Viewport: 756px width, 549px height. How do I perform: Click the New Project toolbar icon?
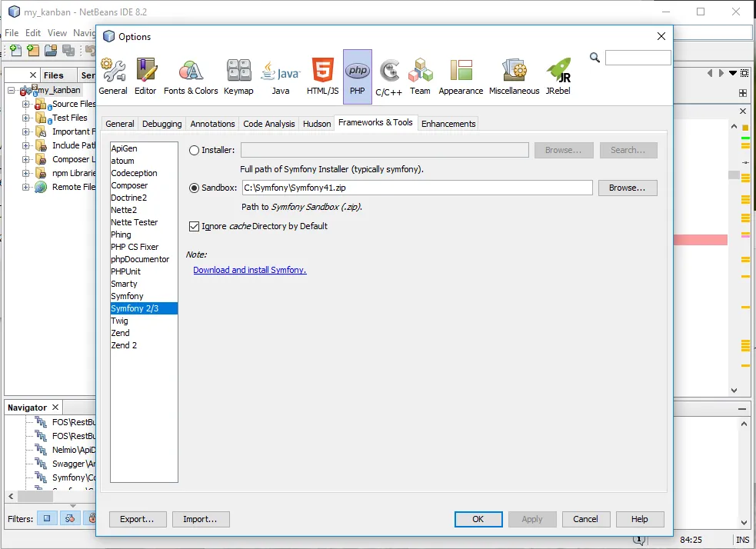(x=33, y=50)
